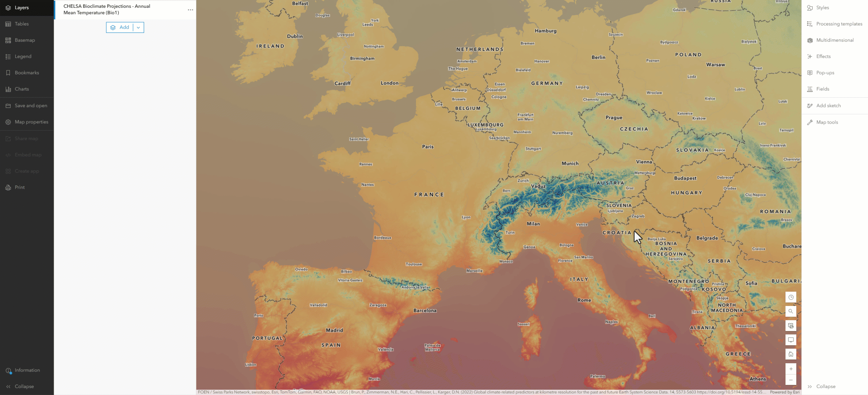Image resolution: width=868 pixels, height=395 pixels.
Task: Open the Multidimensional settings
Action: point(834,40)
